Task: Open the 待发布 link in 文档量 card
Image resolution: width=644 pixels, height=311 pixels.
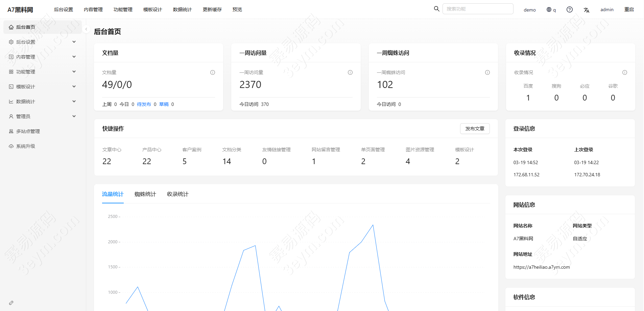Action: pyautogui.click(x=144, y=104)
